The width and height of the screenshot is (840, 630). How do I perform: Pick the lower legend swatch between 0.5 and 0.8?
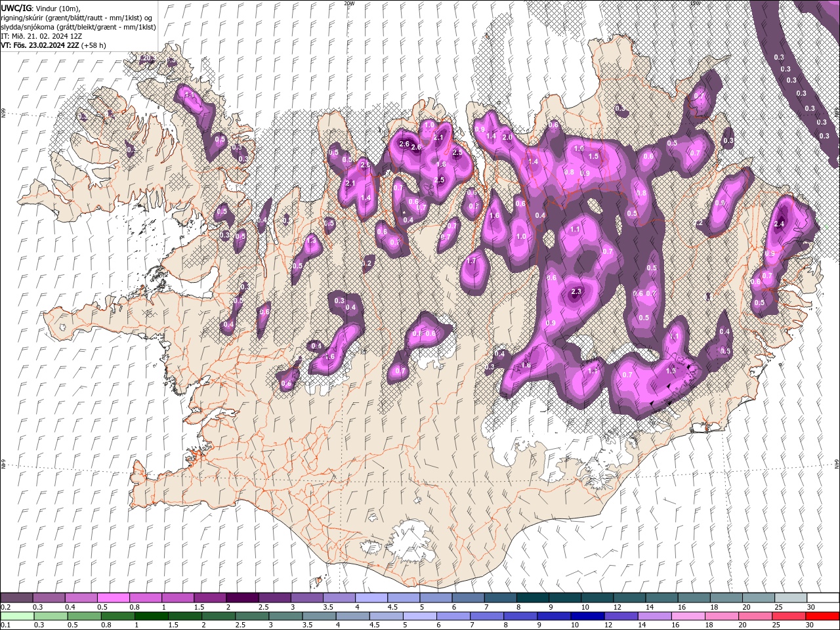(84, 616)
